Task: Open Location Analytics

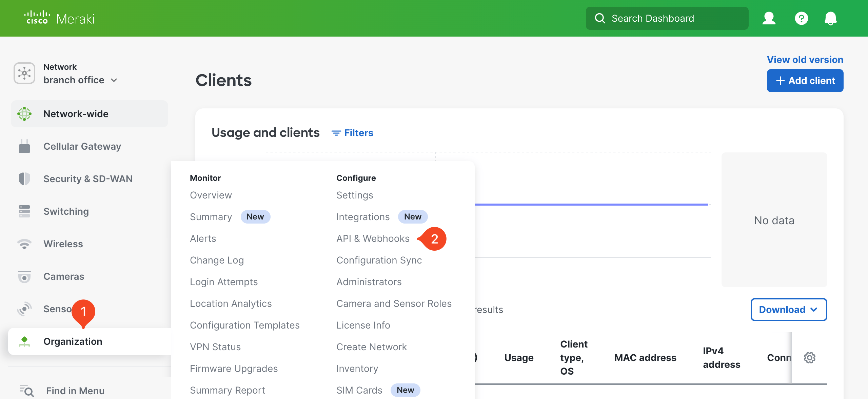Action: click(x=231, y=303)
